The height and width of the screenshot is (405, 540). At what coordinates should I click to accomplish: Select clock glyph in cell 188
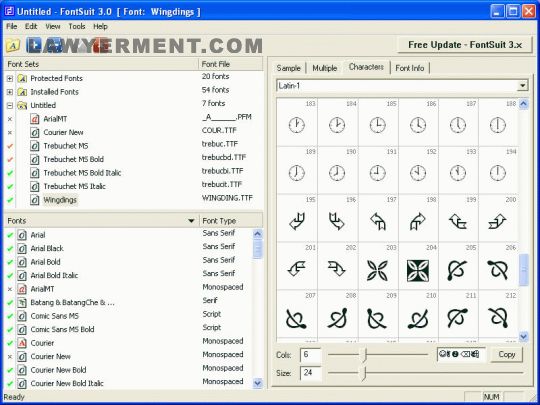[x=498, y=125]
